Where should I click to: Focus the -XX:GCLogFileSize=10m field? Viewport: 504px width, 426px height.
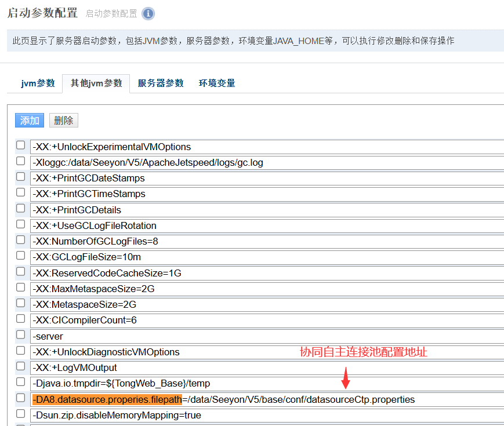(267, 257)
